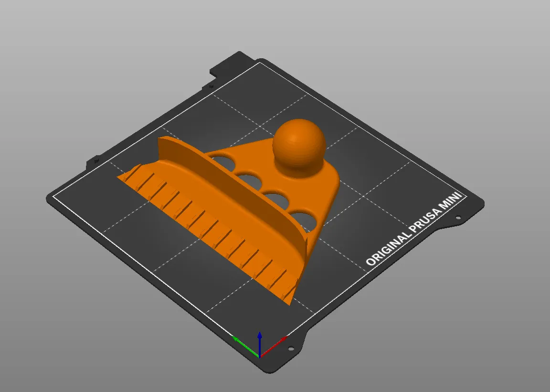
Task: Click the gray background outside the print bed
Action: pos(456,70)
